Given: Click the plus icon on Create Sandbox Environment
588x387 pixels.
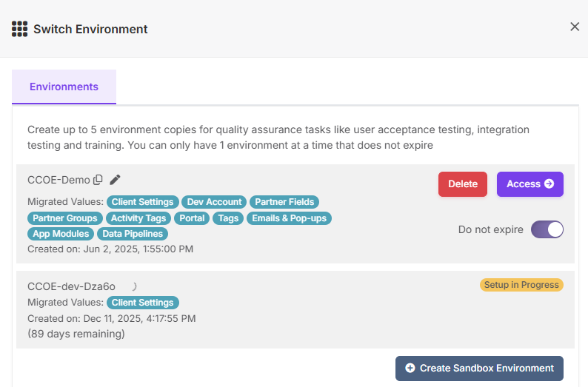Looking at the screenshot, I should point(410,368).
